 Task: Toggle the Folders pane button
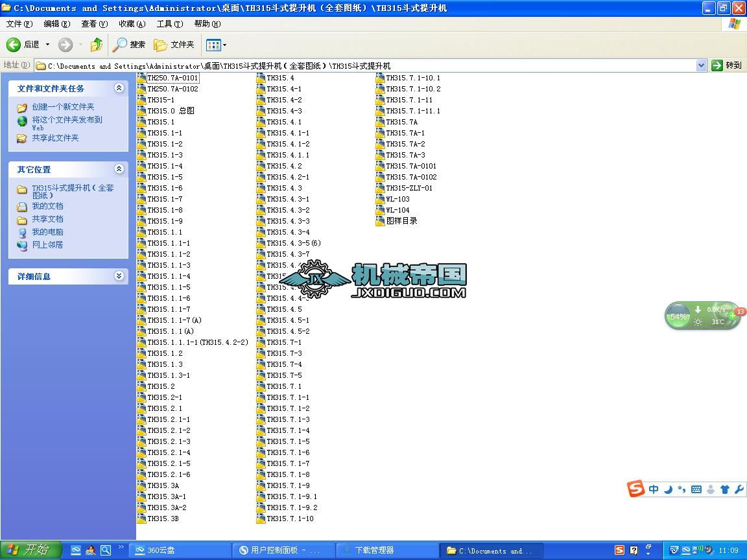click(x=174, y=45)
